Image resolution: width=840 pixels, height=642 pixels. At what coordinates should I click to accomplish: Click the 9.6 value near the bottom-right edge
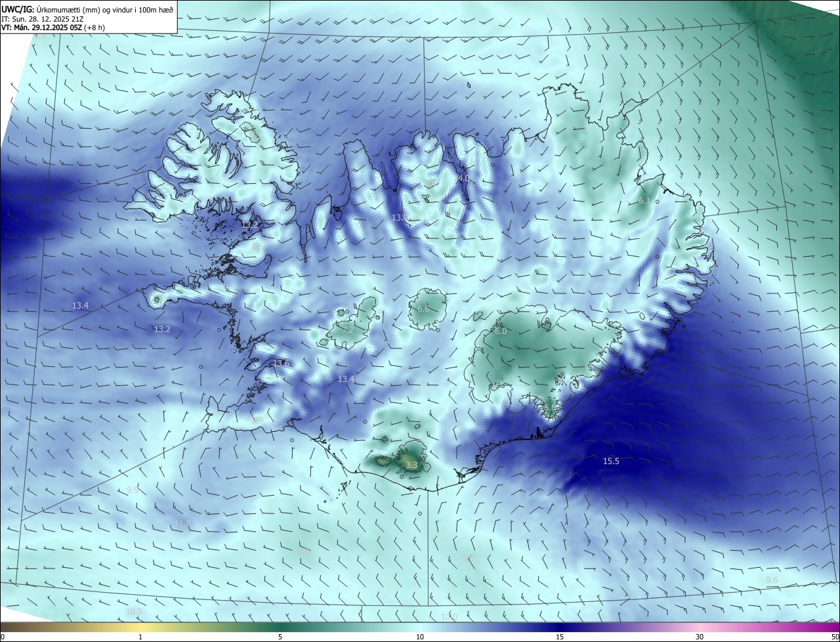point(772,580)
